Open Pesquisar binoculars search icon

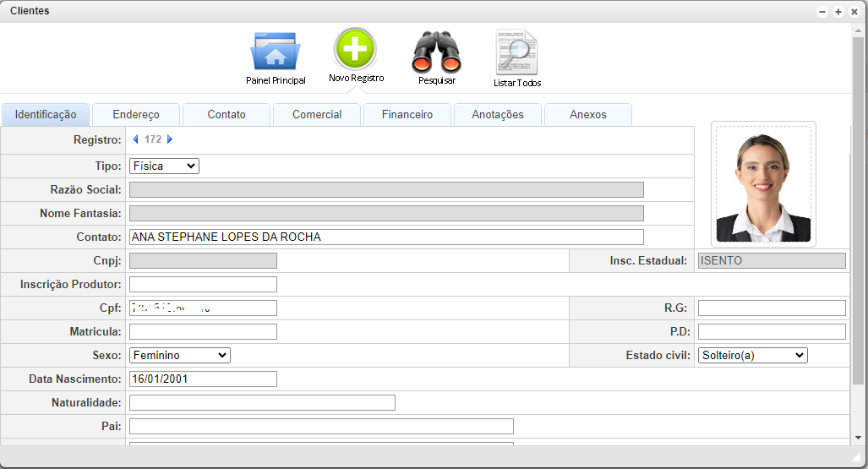436,52
